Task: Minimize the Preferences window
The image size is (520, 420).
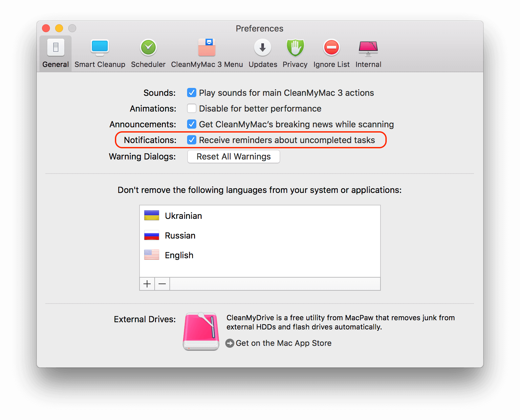Action: pyautogui.click(x=59, y=28)
